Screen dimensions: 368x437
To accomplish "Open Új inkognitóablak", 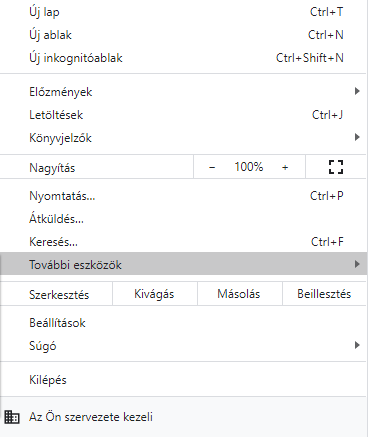I will 183,58.
